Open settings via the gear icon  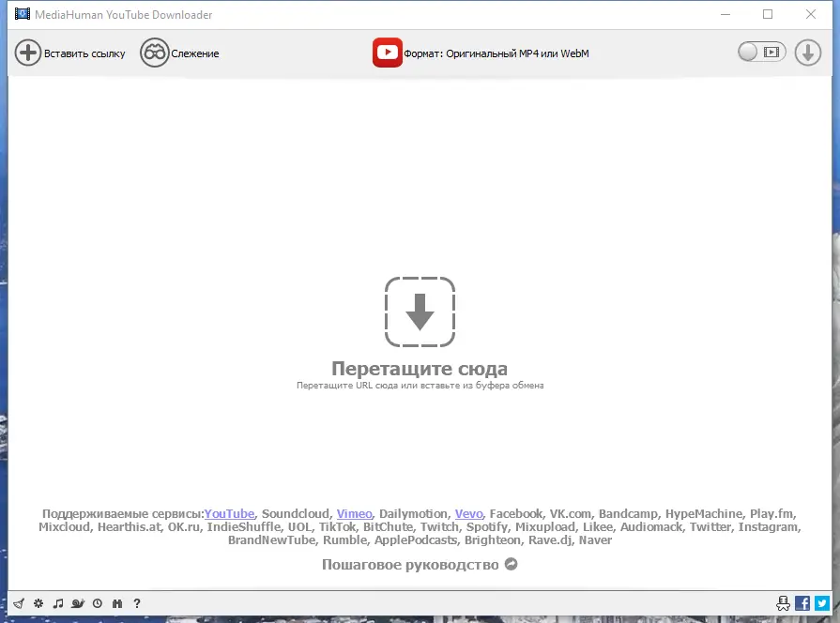click(38, 603)
